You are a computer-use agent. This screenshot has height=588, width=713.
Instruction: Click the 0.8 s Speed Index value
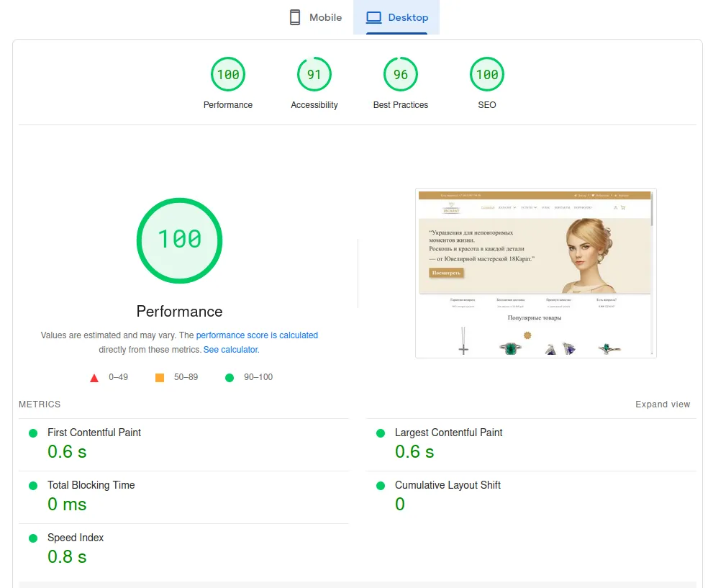point(67,556)
